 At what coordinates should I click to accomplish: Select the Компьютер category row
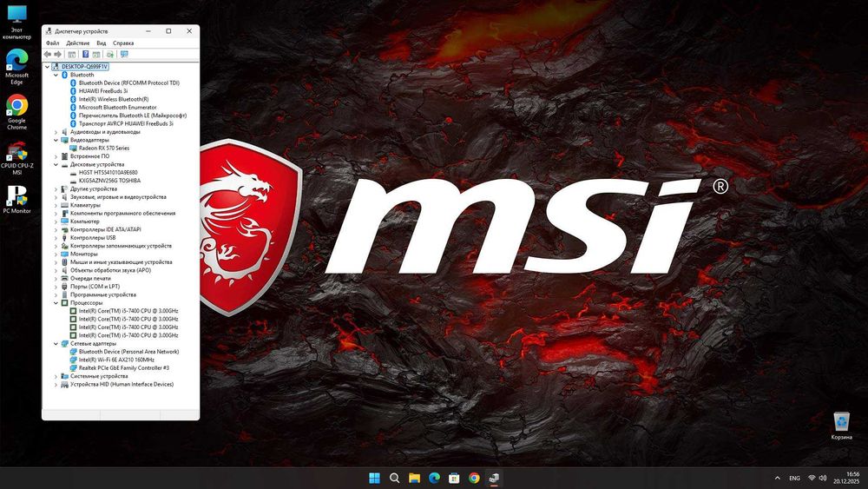(x=85, y=221)
